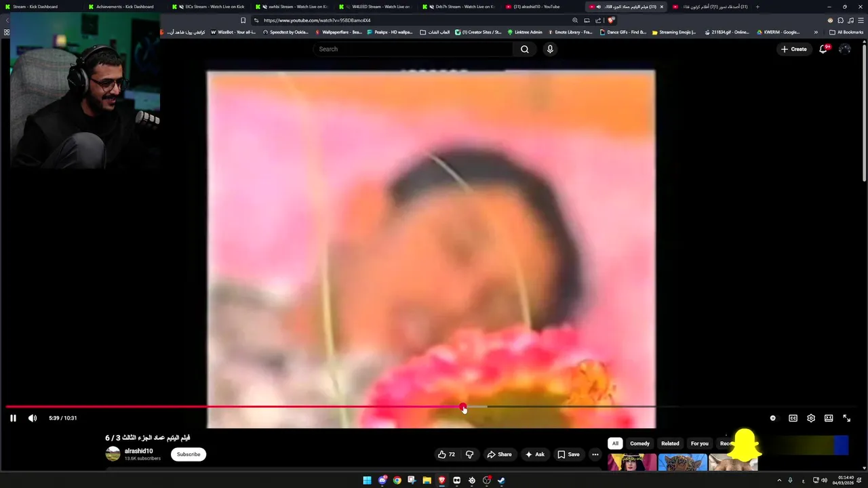
Task: Click the Ask button
Action: click(534, 454)
